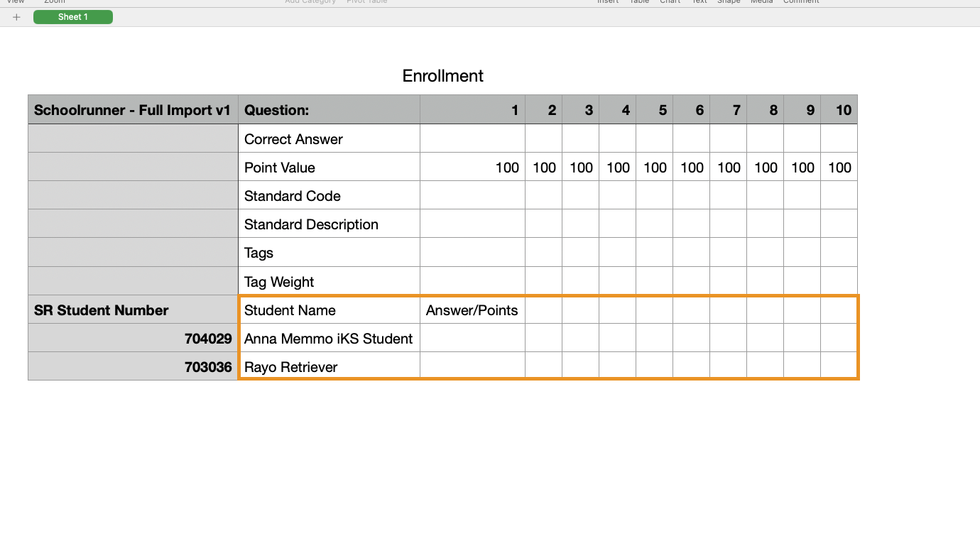
Task: Click Rayo Retriever's empty answer cell for question 1
Action: [473, 366]
